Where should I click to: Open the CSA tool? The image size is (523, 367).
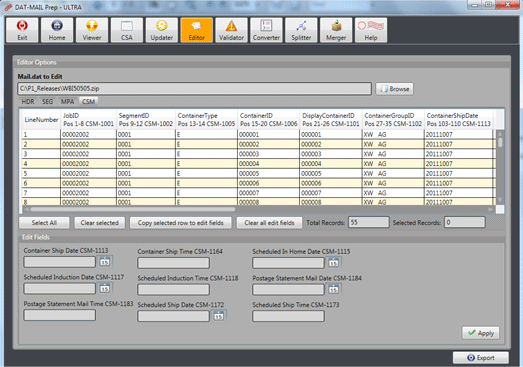(127, 30)
